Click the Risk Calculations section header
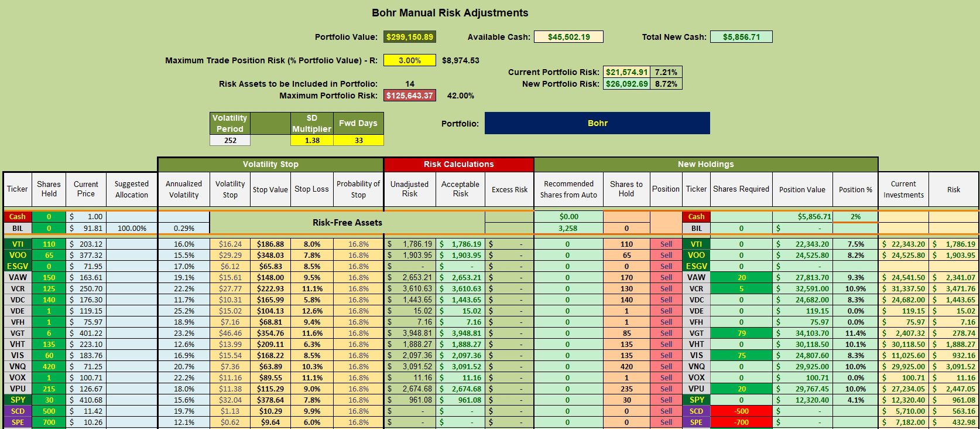Screen dimensions: 980x429 click(458, 164)
